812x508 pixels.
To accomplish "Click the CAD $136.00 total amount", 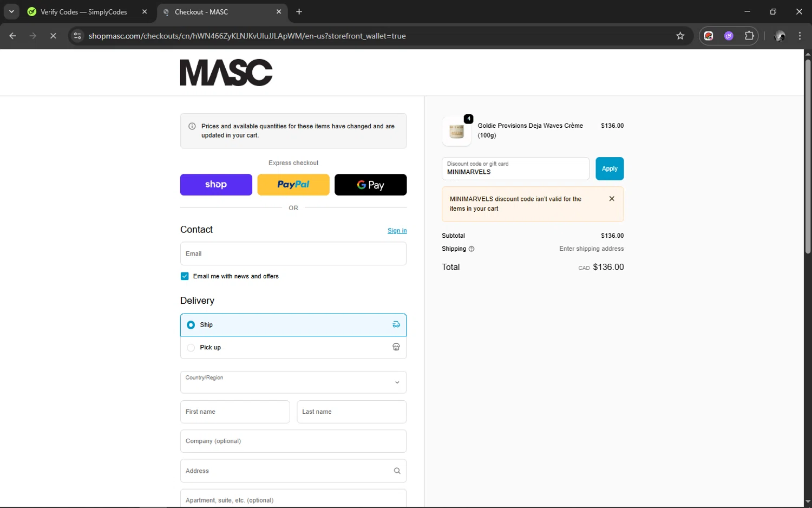I will pyautogui.click(x=601, y=267).
